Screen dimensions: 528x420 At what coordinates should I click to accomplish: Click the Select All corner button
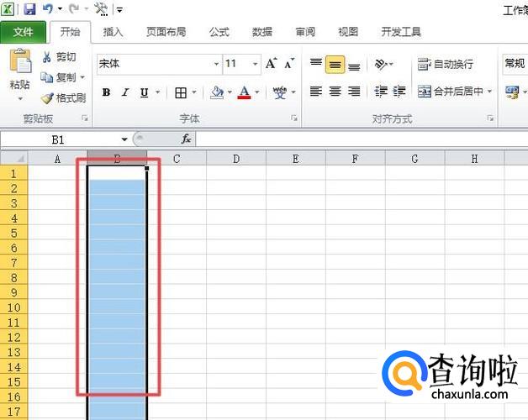click(14, 158)
